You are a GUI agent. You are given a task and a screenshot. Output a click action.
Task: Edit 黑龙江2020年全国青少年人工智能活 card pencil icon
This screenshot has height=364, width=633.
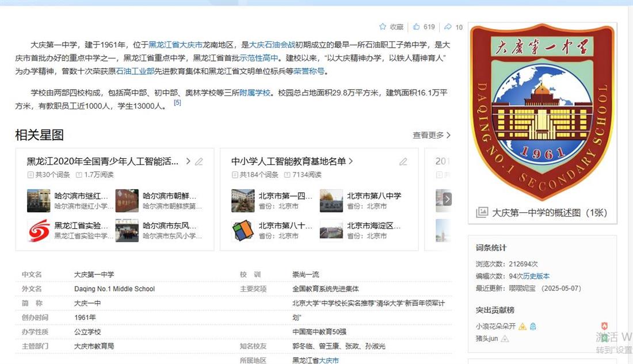tap(199, 162)
